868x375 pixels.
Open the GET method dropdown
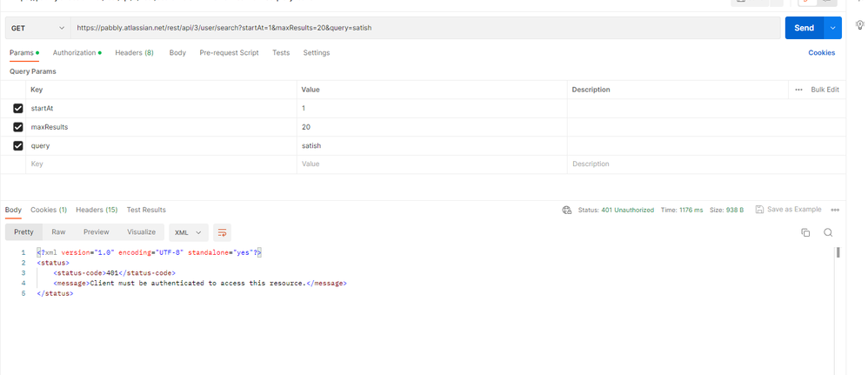pyautogui.click(x=37, y=28)
